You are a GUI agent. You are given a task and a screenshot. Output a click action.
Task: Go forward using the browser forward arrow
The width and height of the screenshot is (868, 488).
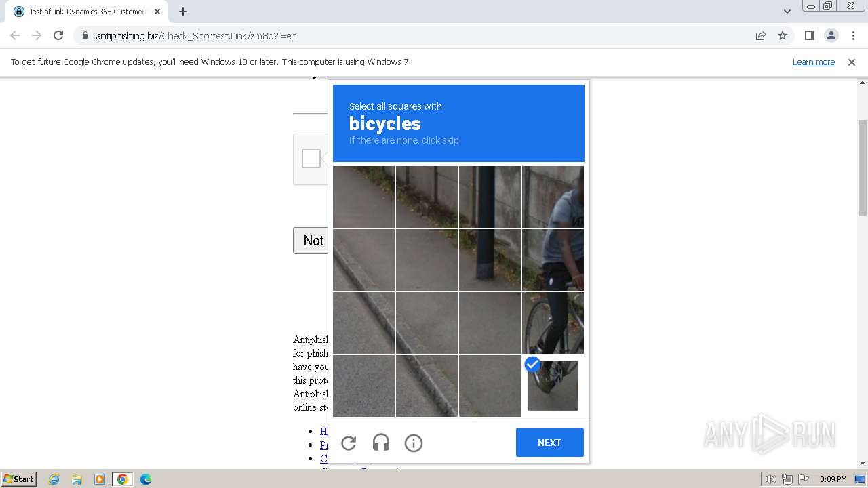tap(37, 35)
